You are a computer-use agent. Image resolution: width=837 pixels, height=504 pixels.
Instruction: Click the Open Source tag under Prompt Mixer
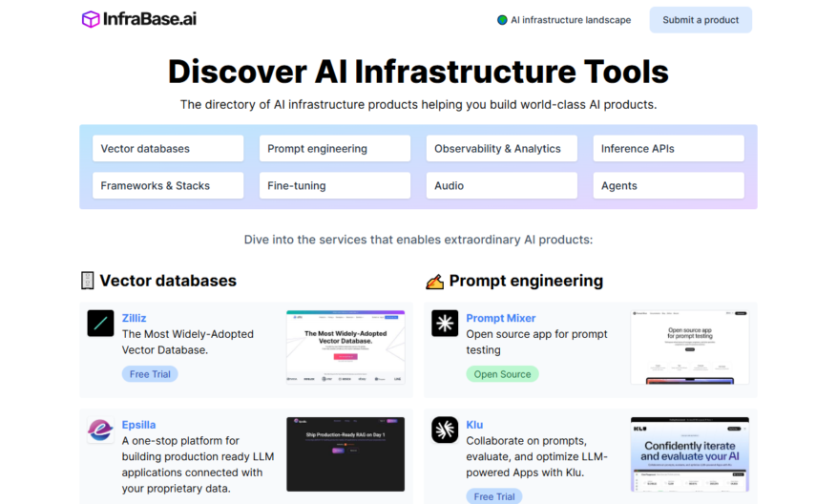tap(502, 374)
